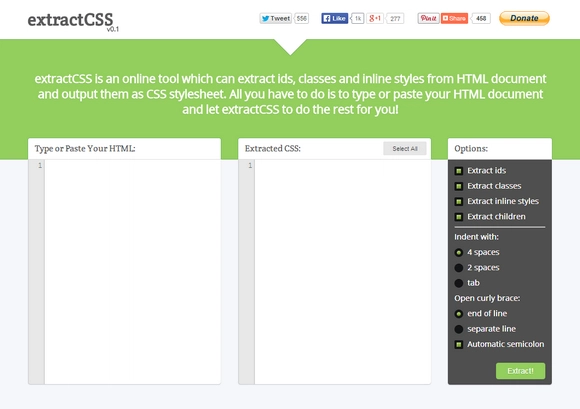Click inside the HTML input editor
The height and width of the screenshot is (409, 580).
(x=132, y=272)
